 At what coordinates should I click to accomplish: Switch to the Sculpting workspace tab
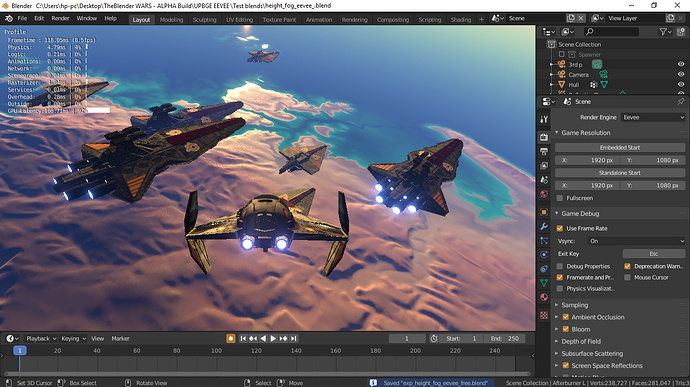tap(205, 20)
